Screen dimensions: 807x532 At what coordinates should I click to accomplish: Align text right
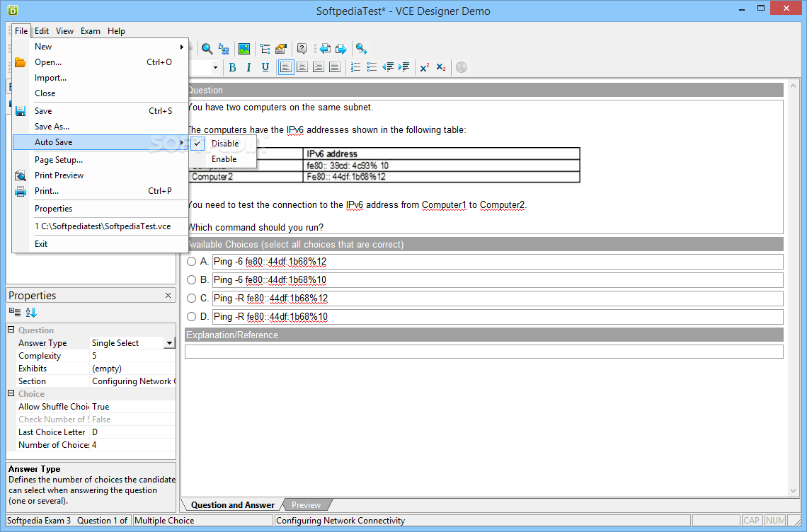pos(319,67)
